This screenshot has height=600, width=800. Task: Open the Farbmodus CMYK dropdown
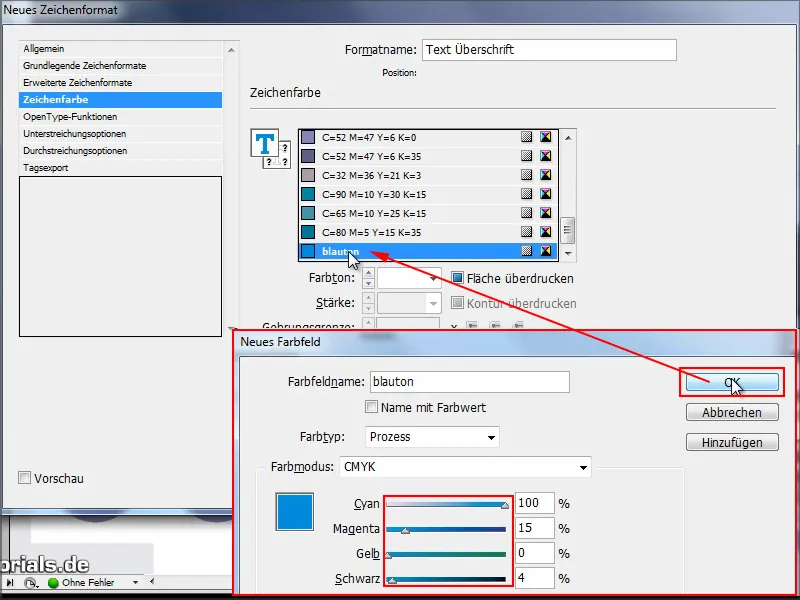[465, 467]
